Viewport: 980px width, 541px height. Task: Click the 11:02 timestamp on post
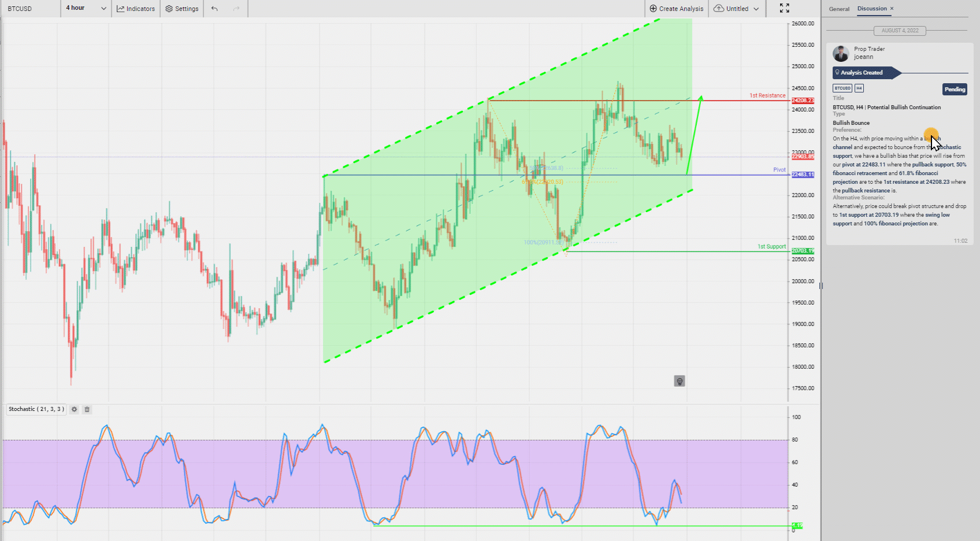(x=960, y=241)
